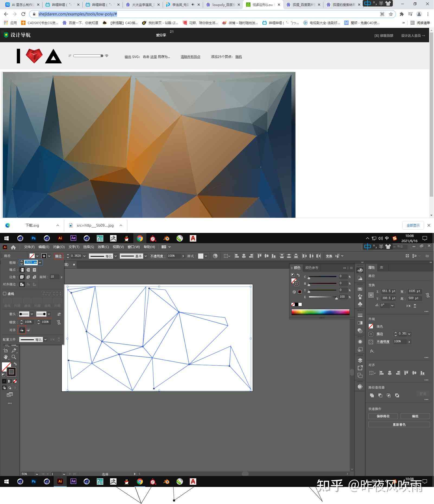Switch to the 颜色参考 tab
Image resolution: width=434 pixels, height=504 pixels.
(x=312, y=268)
